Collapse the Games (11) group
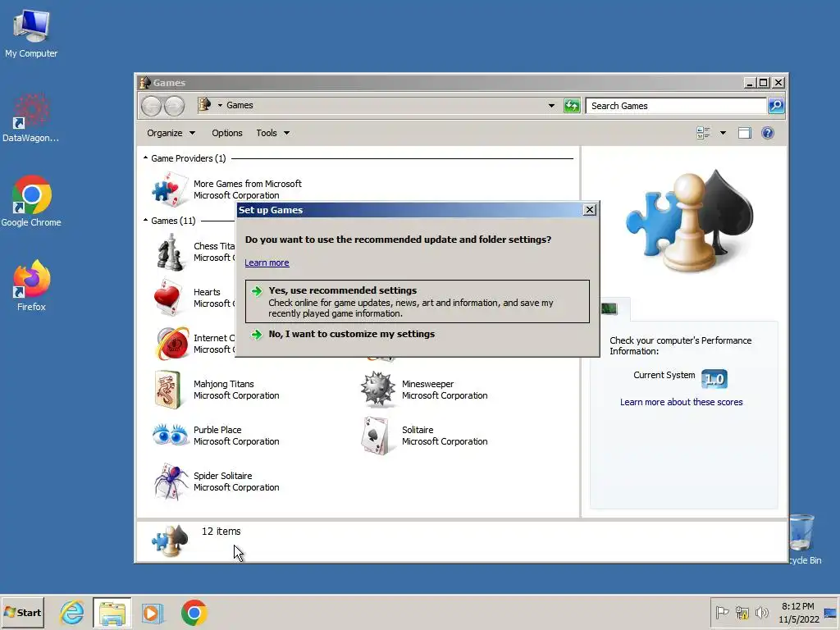This screenshot has height=630, width=840. click(146, 220)
